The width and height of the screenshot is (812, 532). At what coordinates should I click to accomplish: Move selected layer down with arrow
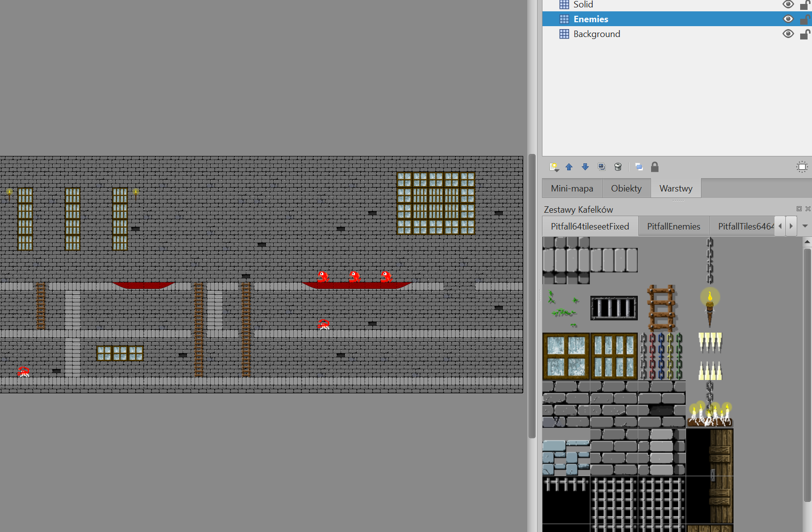click(585, 167)
